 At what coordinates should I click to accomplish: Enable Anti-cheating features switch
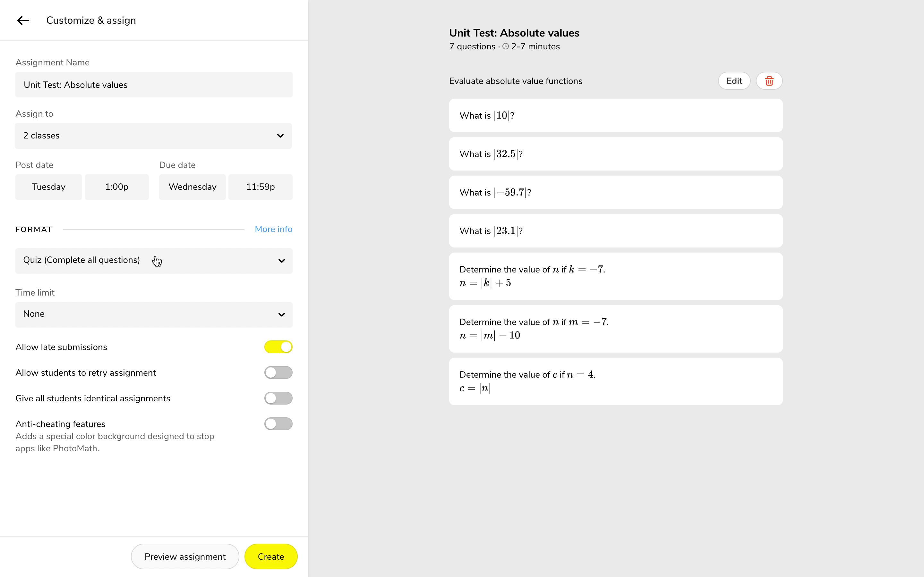pyautogui.click(x=278, y=423)
